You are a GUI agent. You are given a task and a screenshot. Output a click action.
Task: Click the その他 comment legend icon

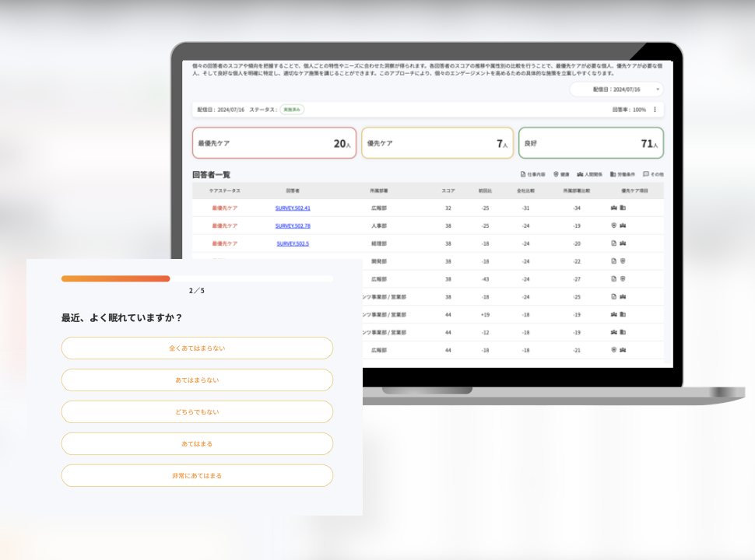646,174
